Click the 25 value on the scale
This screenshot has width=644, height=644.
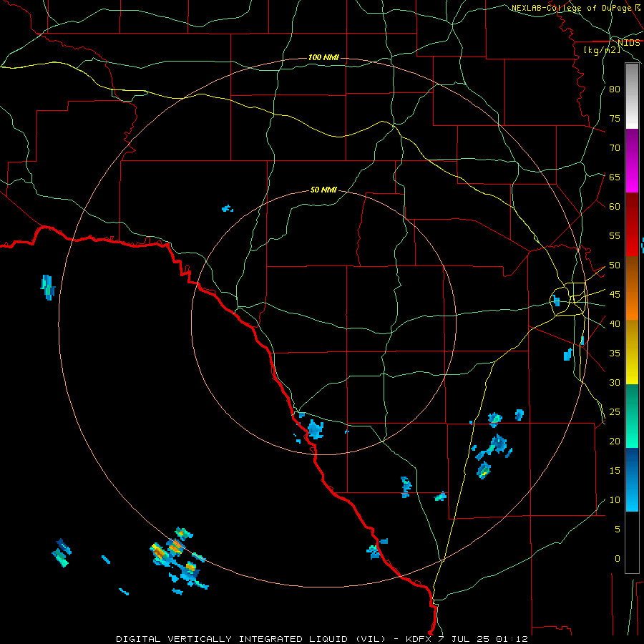coord(615,412)
